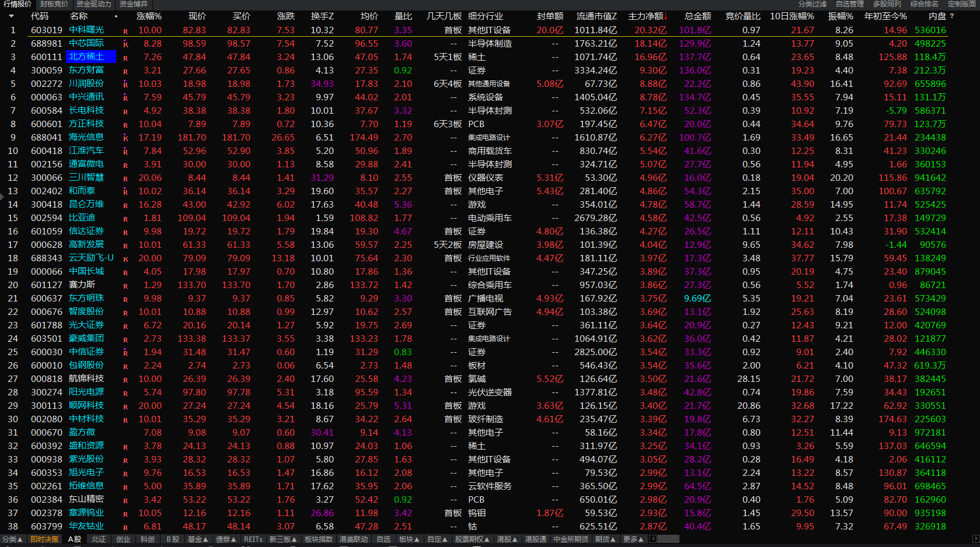Click stock code 002261
Image resolution: width=980 pixels, height=547 pixels.
[46, 486]
